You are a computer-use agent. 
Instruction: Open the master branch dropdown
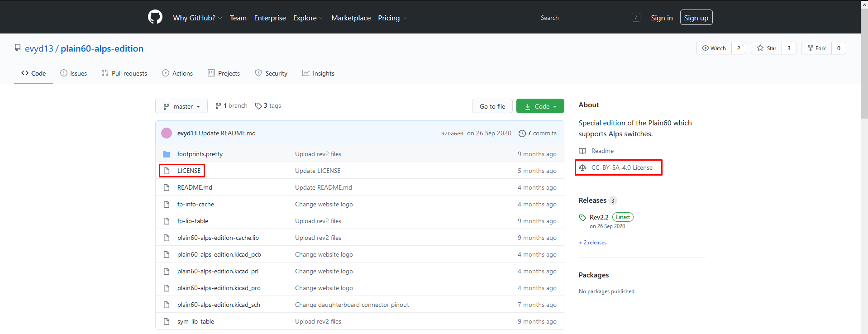coord(181,106)
